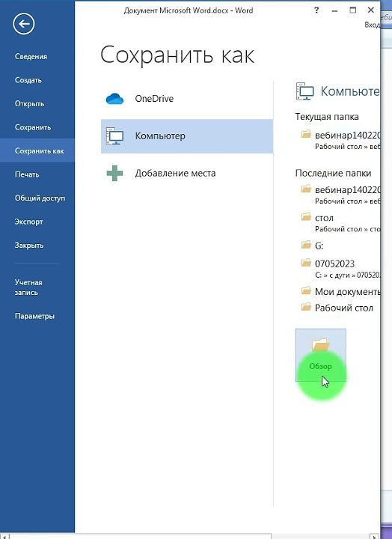This screenshot has width=392, height=539.
Task: Click the green plus Добавление места icon
Action: click(114, 173)
